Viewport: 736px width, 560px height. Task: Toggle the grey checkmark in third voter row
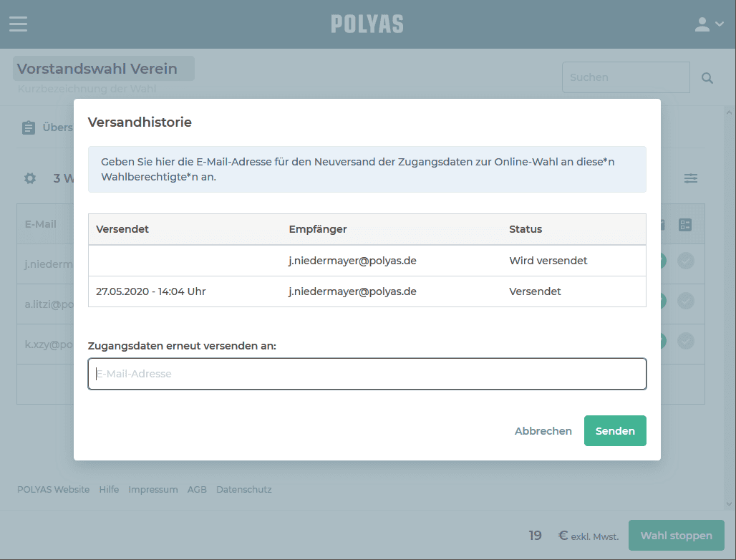pos(685,341)
